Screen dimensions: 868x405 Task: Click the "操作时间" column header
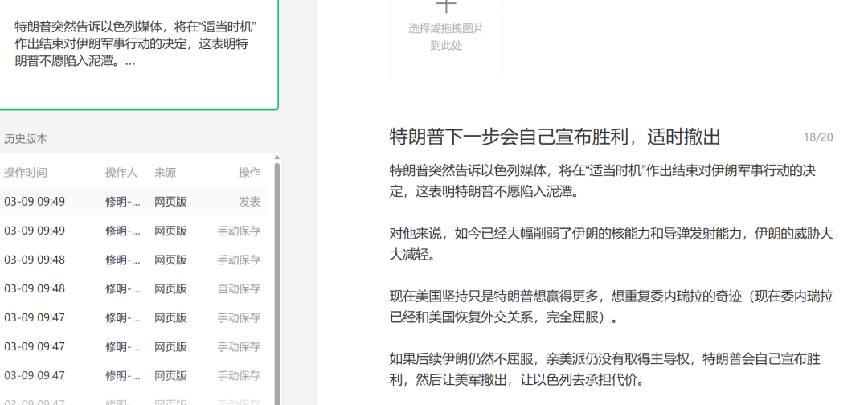[x=26, y=173]
